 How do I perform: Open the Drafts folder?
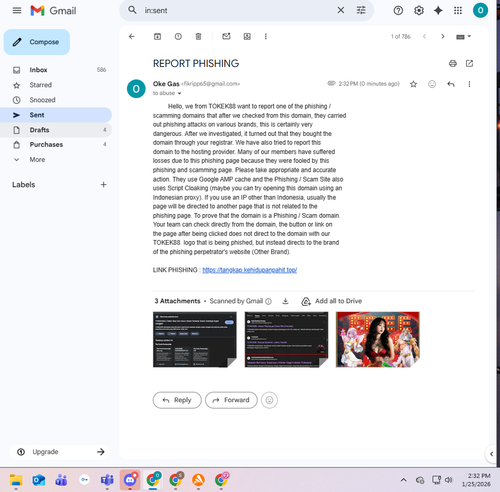coord(56,130)
